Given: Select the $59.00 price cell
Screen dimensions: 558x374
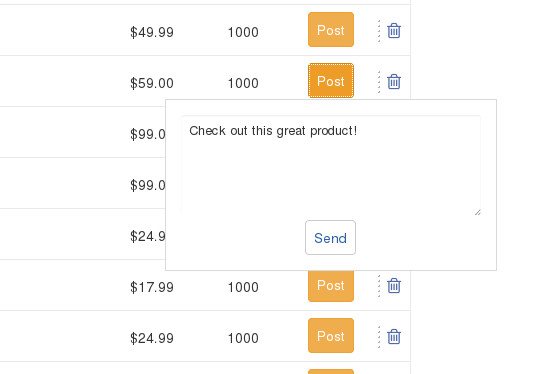Looking at the screenshot, I should (152, 83).
